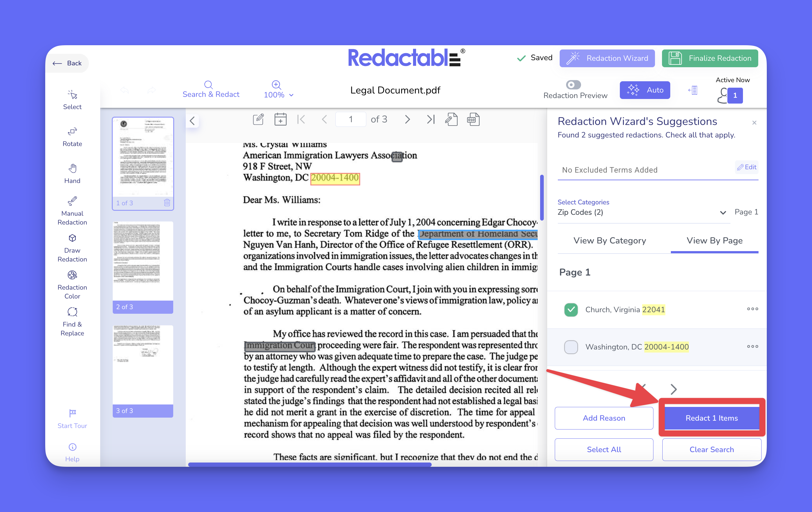The height and width of the screenshot is (512, 812).
Task: Pick the Draw Redaction tool
Action: coord(72,247)
